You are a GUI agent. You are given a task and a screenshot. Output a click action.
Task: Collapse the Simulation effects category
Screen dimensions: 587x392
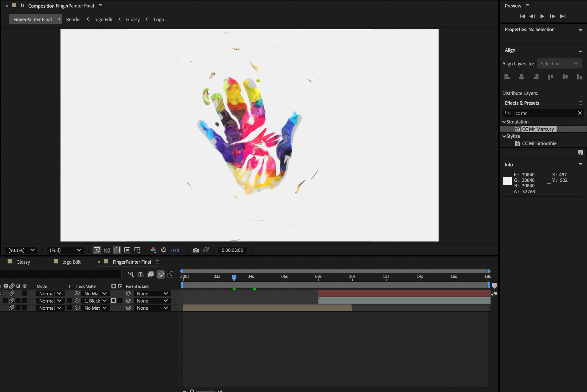click(x=504, y=122)
